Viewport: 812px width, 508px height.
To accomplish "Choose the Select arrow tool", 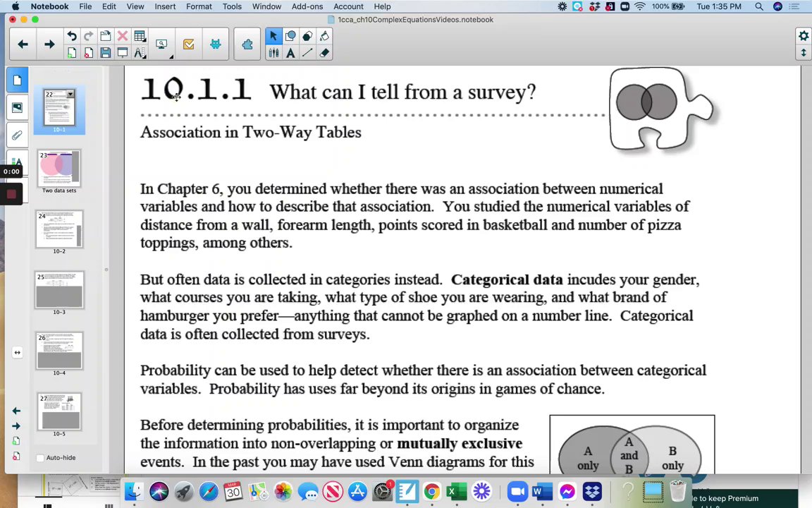I will (x=273, y=36).
